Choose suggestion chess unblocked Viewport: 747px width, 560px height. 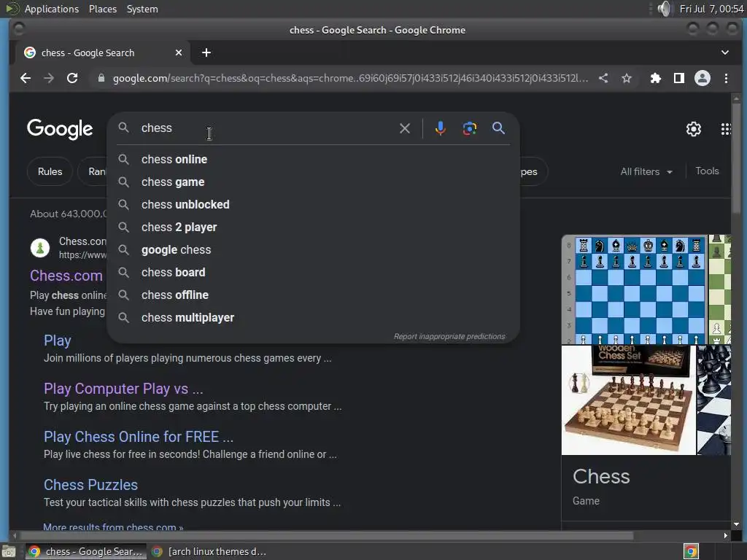(x=313, y=205)
